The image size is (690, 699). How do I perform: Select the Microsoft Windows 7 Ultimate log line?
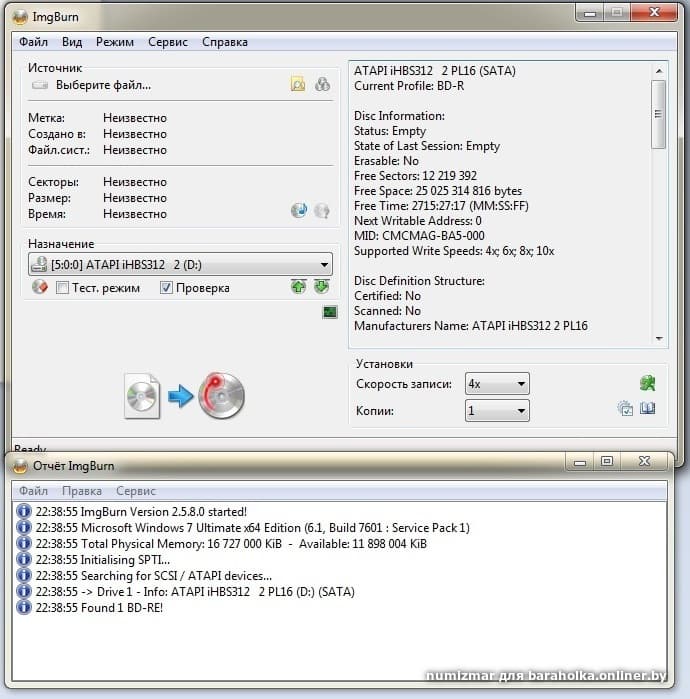(253, 528)
